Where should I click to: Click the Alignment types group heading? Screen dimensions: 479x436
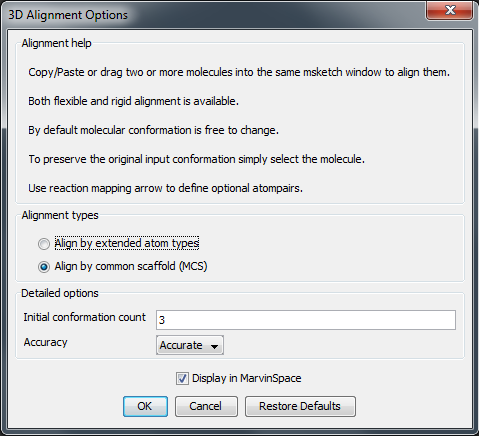(60, 215)
